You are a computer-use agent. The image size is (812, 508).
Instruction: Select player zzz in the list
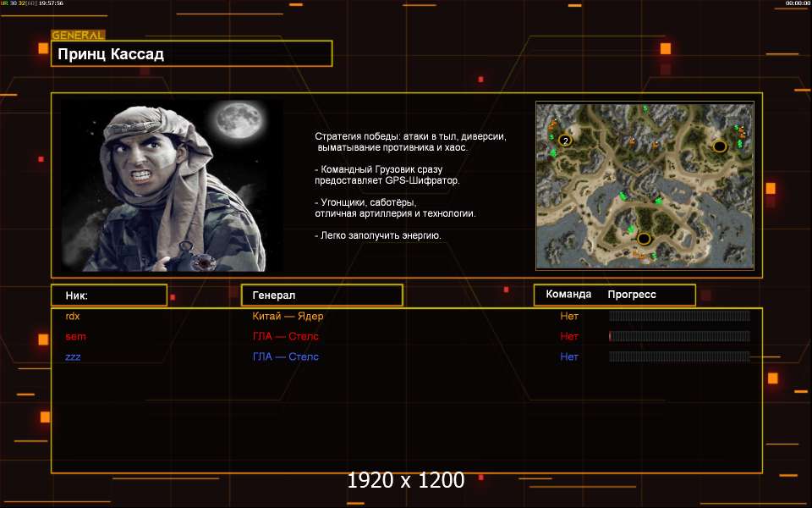point(74,356)
